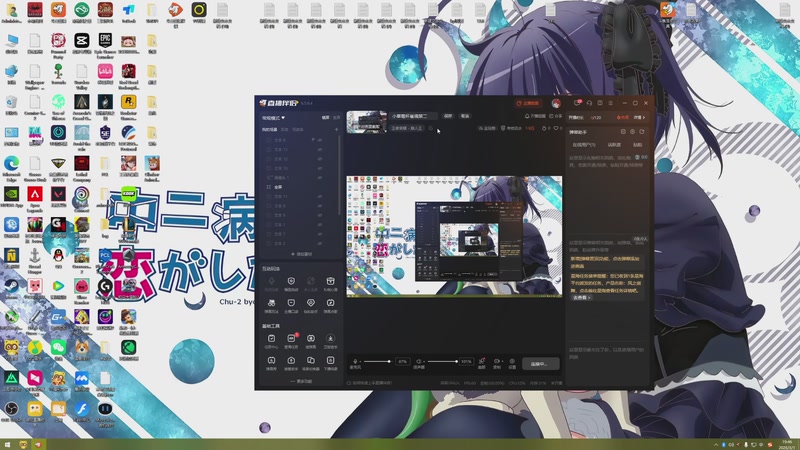Expand the 常规模式 mode dropdown
The width and height of the screenshot is (800, 450).
point(273,118)
